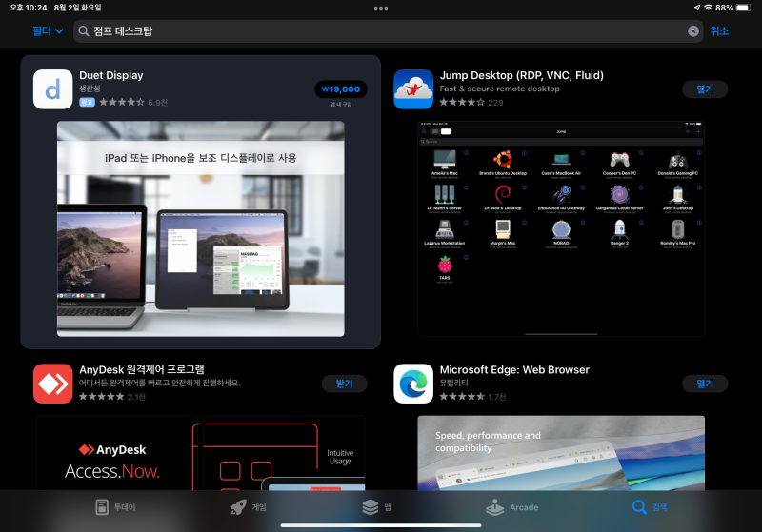Focus the 점프 데스크탑 search field
This screenshot has width=762, height=532.
pyautogui.click(x=388, y=31)
